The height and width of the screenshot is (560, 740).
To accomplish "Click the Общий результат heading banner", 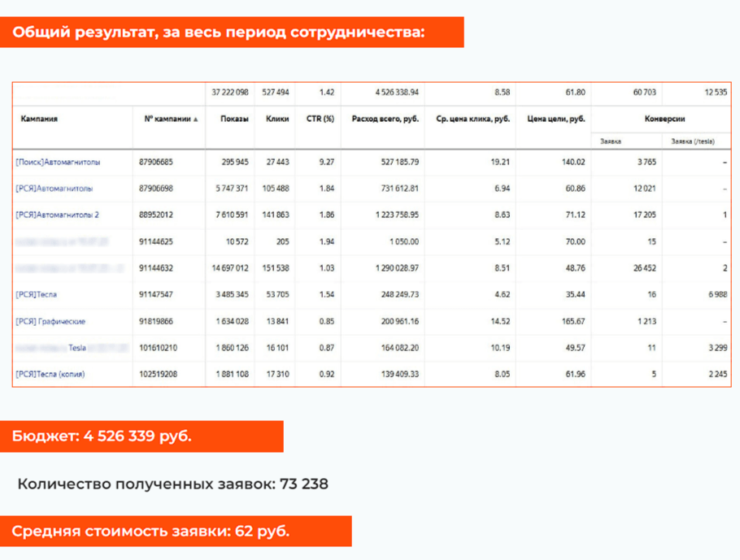I will (x=232, y=32).
